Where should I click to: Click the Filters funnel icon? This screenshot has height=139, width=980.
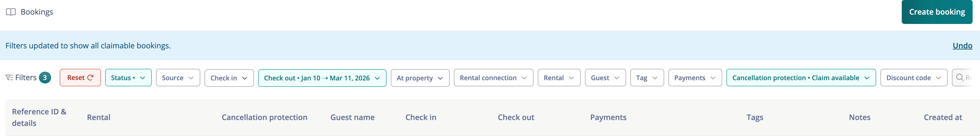click(x=9, y=78)
